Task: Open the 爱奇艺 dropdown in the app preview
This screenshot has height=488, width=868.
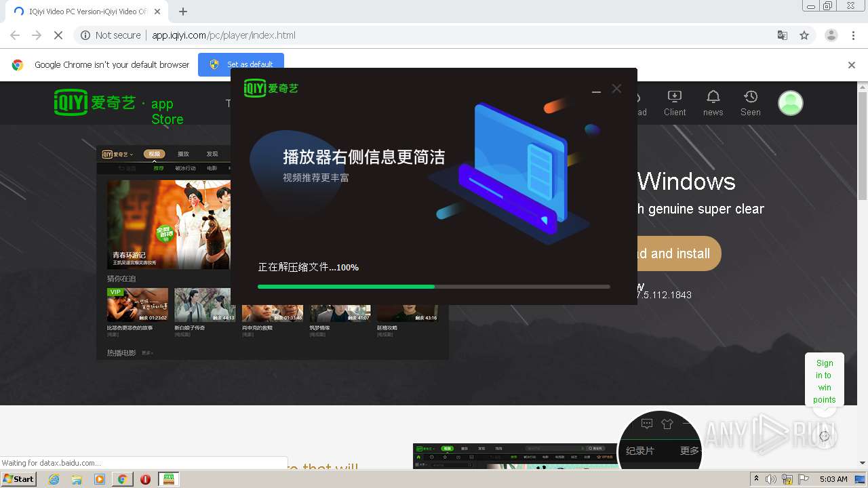Action: [x=118, y=154]
